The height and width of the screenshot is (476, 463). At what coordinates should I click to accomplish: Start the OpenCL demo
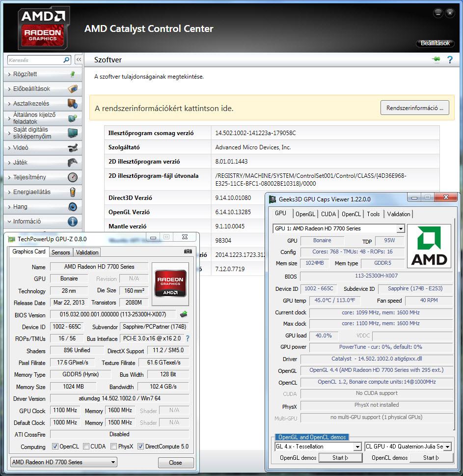click(x=431, y=458)
